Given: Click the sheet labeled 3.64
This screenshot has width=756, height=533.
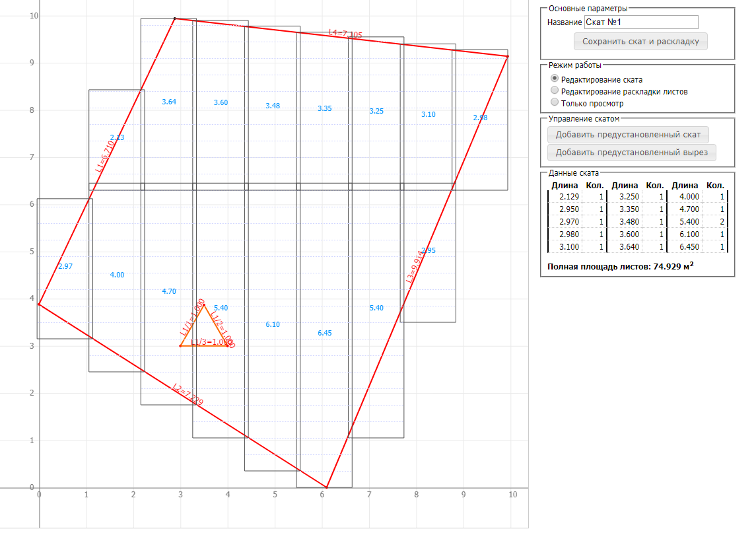Looking at the screenshot, I should 169,102.
